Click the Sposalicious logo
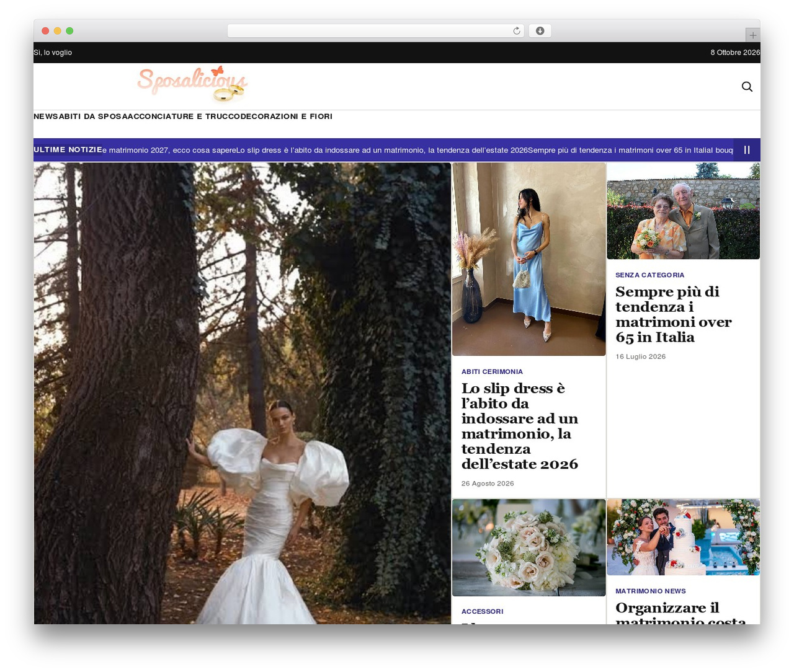Image resolution: width=794 pixels, height=672 pixels. pos(192,84)
